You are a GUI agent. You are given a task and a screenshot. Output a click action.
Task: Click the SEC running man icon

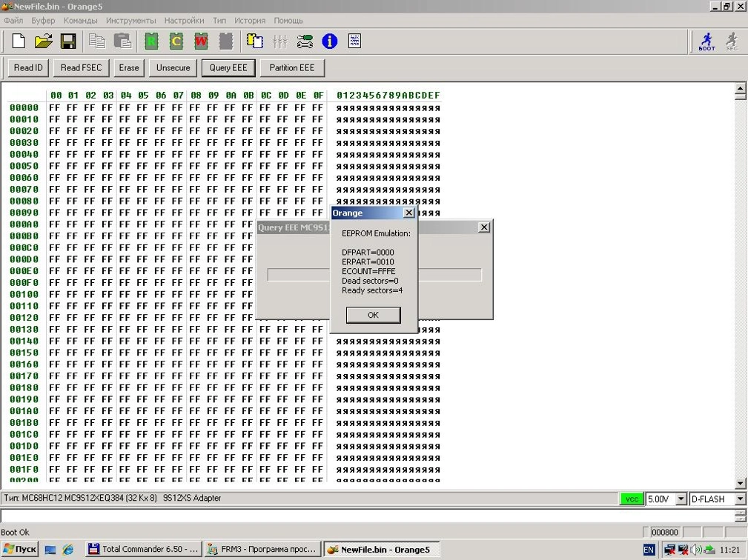point(732,41)
